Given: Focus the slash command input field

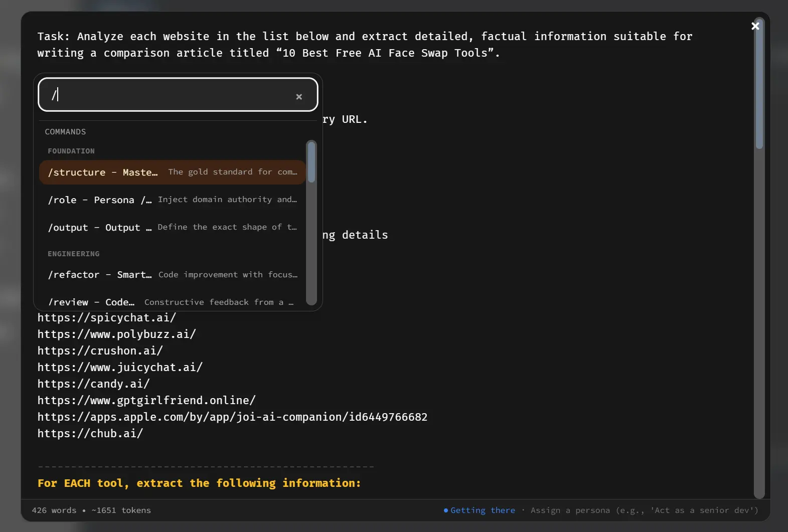Looking at the screenshot, I should (x=178, y=94).
